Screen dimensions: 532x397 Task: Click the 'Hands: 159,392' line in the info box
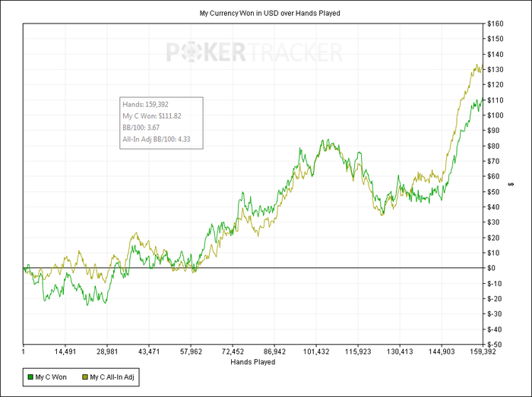click(145, 104)
